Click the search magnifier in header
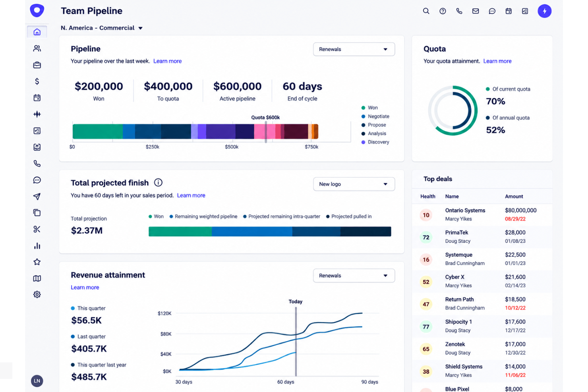 click(x=426, y=11)
